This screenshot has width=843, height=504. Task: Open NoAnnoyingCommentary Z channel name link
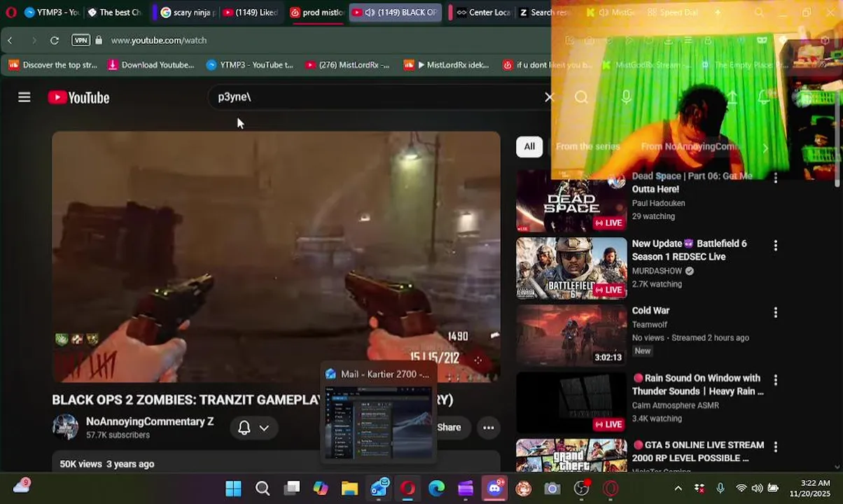(150, 421)
